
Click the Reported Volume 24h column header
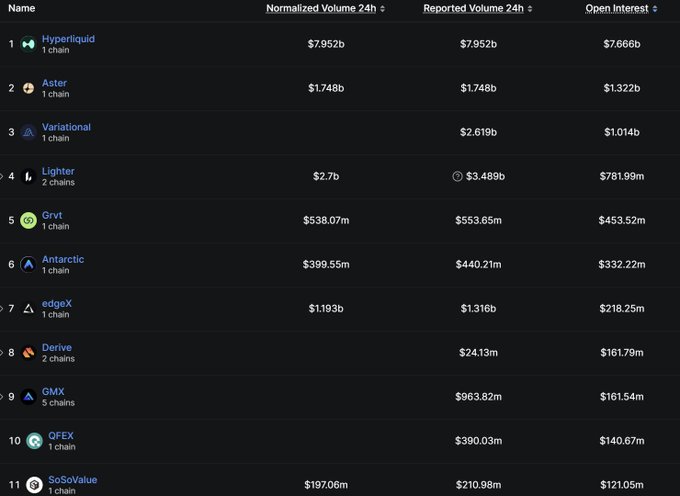[x=474, y=8]
